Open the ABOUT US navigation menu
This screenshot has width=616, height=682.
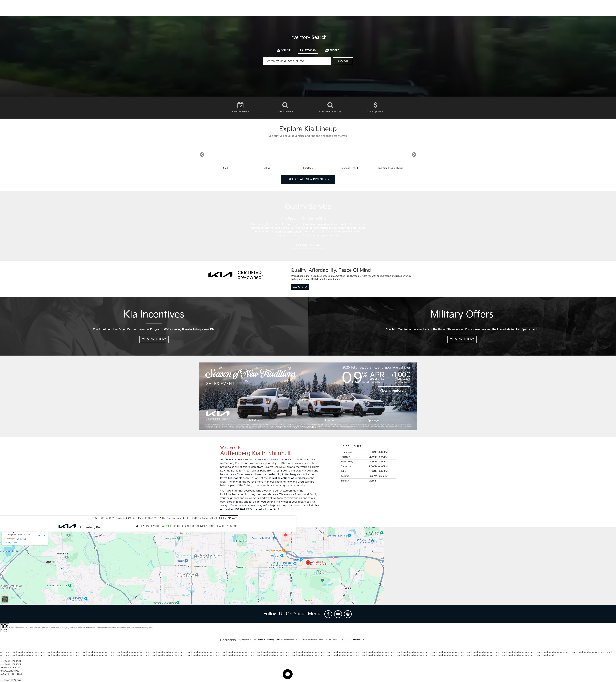coord(232,526)
